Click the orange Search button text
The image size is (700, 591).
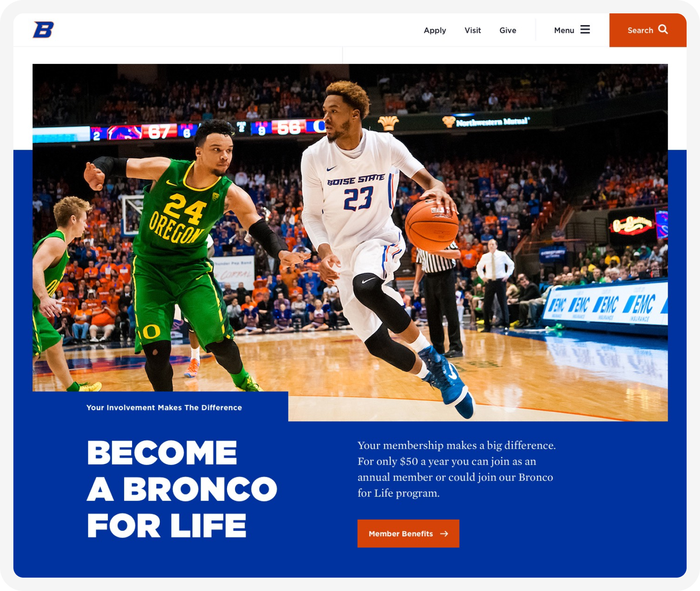click(x=640, y=31)
